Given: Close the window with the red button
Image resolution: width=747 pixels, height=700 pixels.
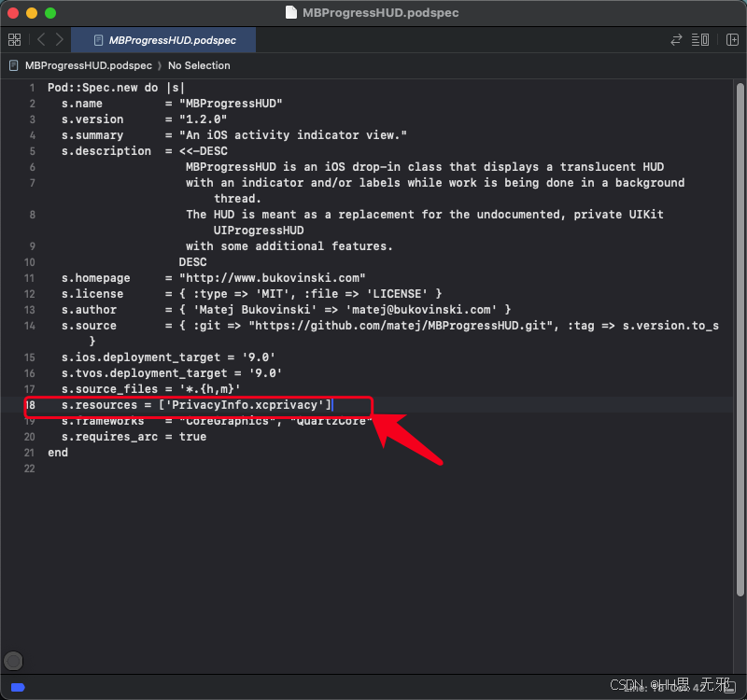Looking at the screenshot, I should click(13, 13).
